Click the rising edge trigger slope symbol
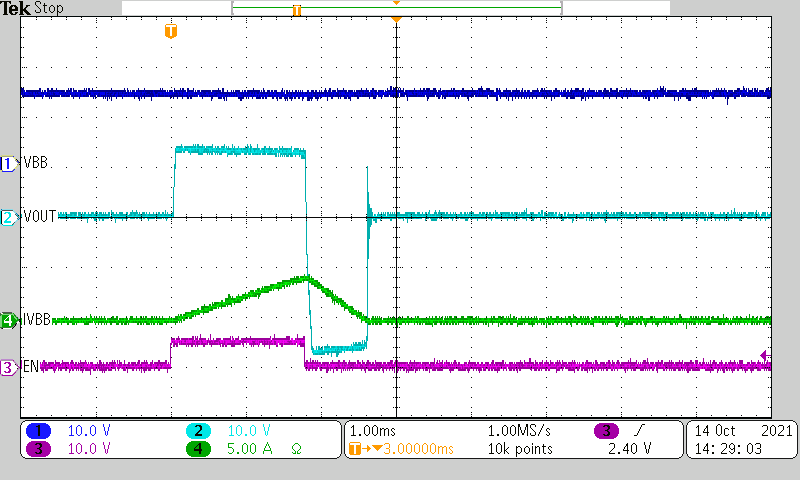The width and height of the screenshot is (800, 480). pyautogui.click(x=639, y=431)
